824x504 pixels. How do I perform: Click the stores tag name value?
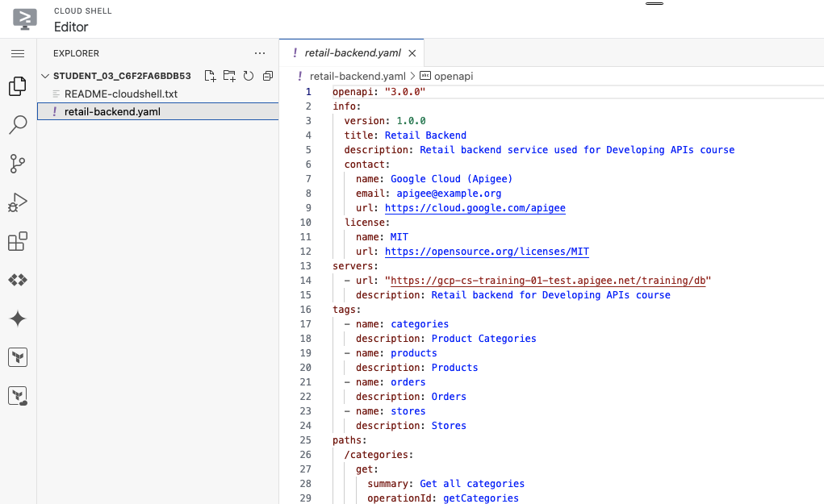[x=408, y=411]
